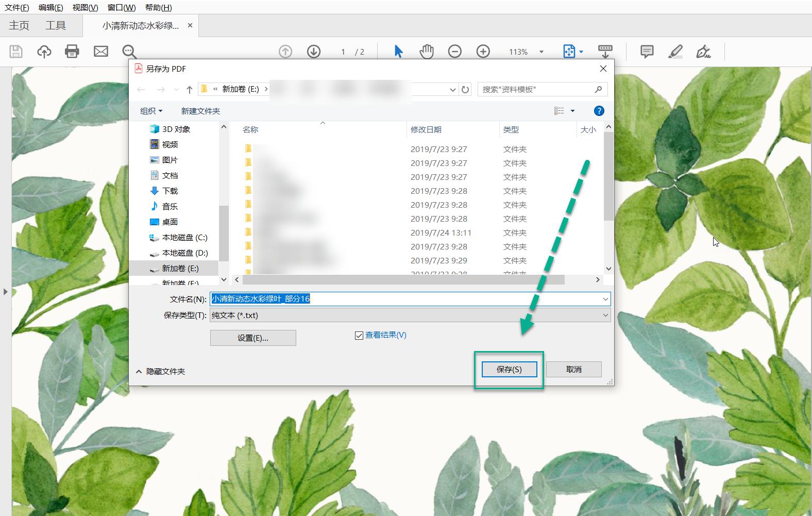Image resolution: width=812 pixels, height=516 pixels.
Task: Go to previous page arrow icon
Action: [x=285, y=52]
